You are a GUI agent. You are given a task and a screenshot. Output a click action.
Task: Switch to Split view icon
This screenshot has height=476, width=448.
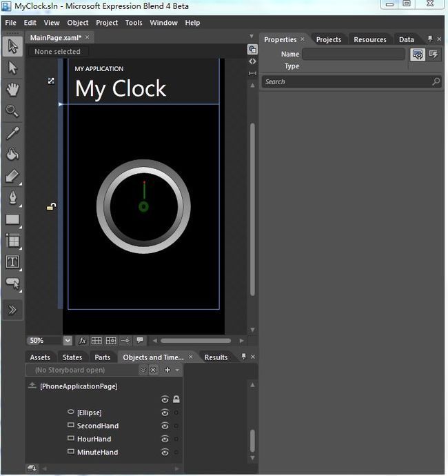click(x=252, y=73)
